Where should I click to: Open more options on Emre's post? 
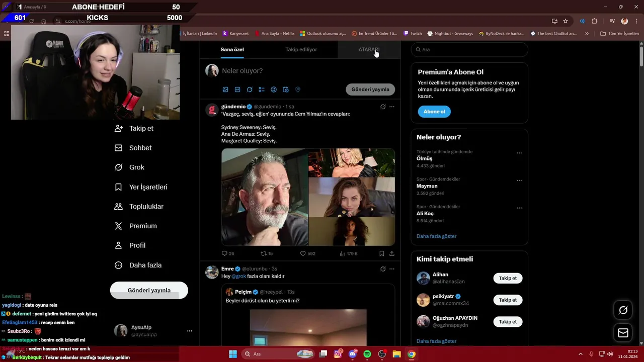pos(392,269)
